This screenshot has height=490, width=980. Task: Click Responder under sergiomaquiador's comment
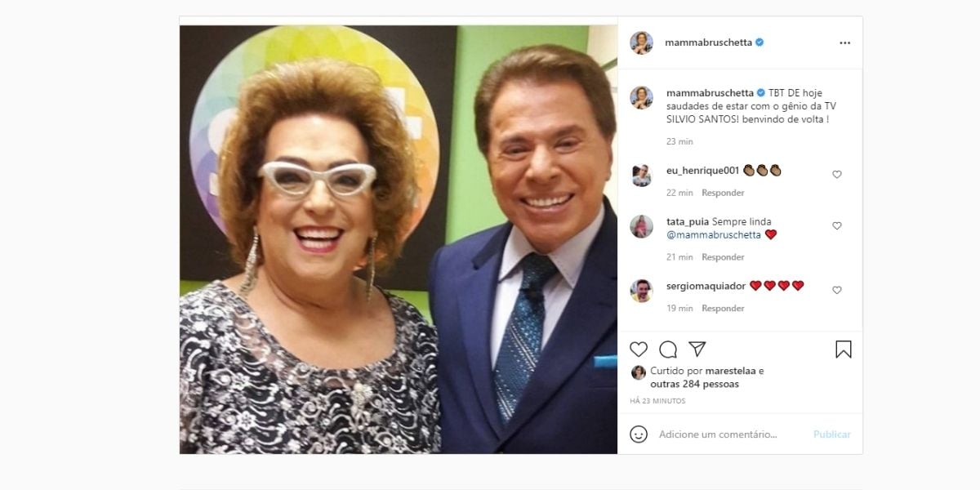tap(723, 309)
